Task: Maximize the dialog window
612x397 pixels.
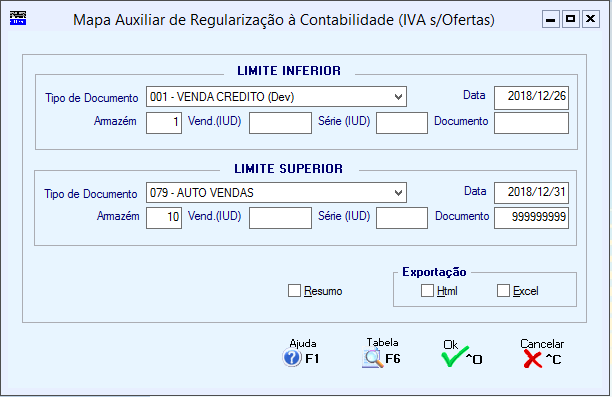Action: pyautogui.click(x=571, y=19)
